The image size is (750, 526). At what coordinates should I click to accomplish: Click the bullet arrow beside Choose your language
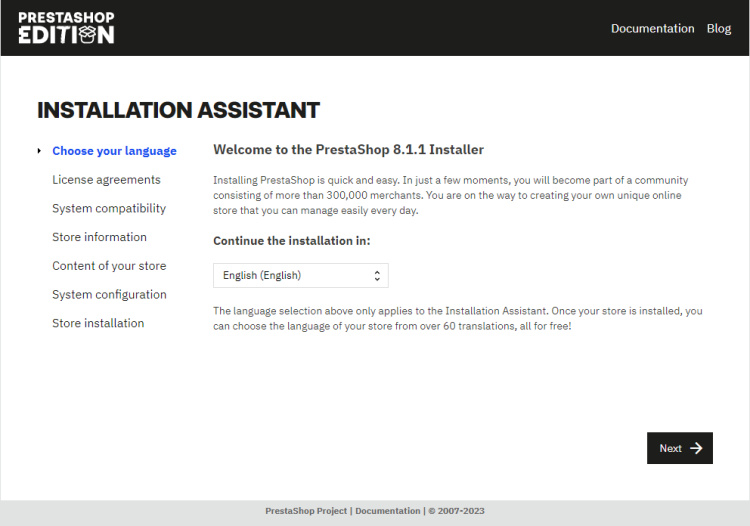[39, 151]
